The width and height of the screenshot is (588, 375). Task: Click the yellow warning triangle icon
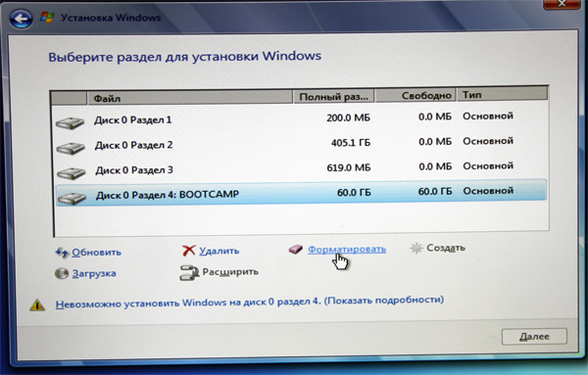(37, 305)
